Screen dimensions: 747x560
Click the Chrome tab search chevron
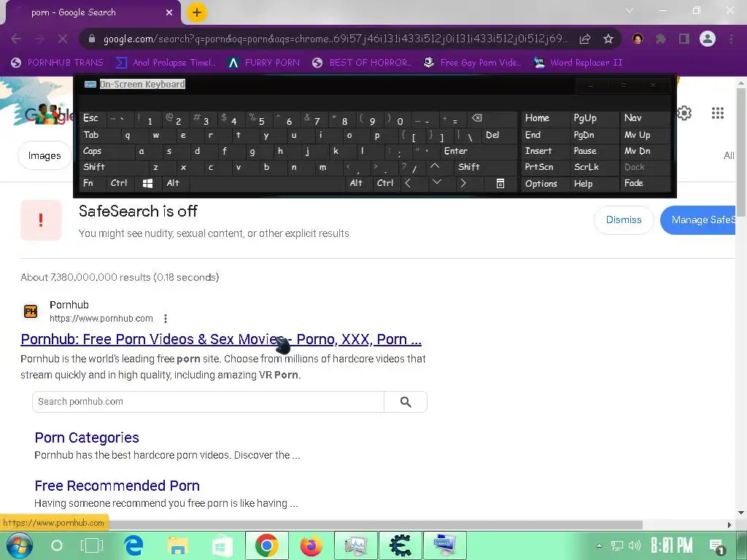click(630, 10)
